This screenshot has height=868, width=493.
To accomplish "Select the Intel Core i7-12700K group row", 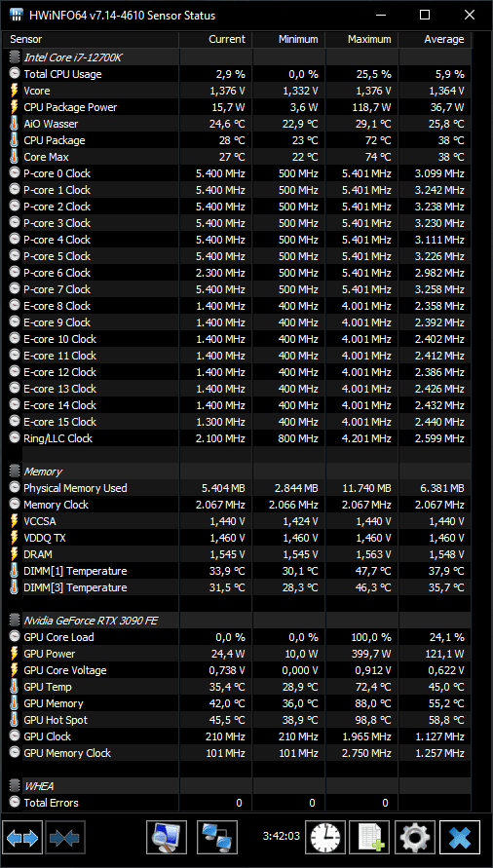I will [238, 57].
